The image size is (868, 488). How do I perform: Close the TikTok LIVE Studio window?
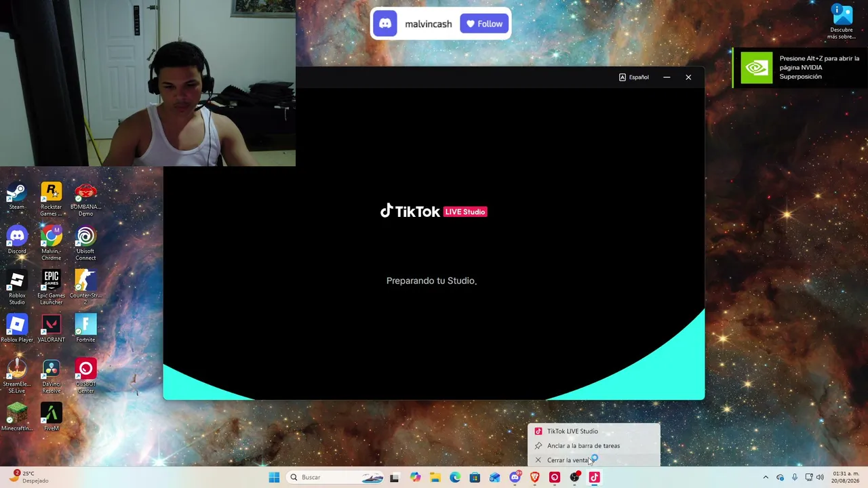[688, 77]
